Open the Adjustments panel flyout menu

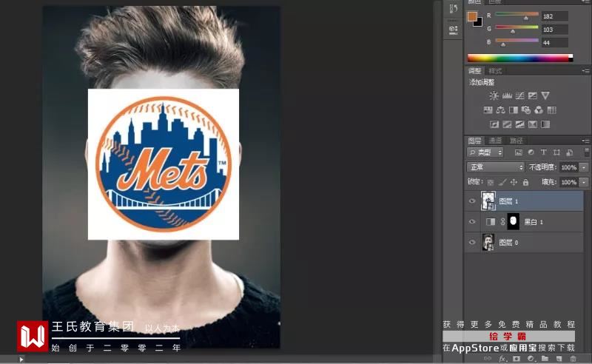pyautogui.click(x=585, y=70)
